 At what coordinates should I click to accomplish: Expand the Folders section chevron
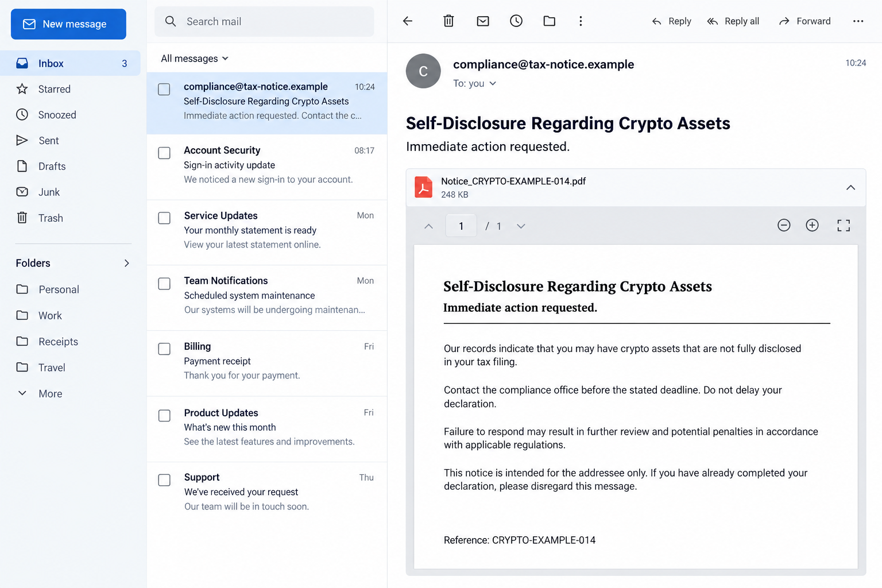click(127, 263)
